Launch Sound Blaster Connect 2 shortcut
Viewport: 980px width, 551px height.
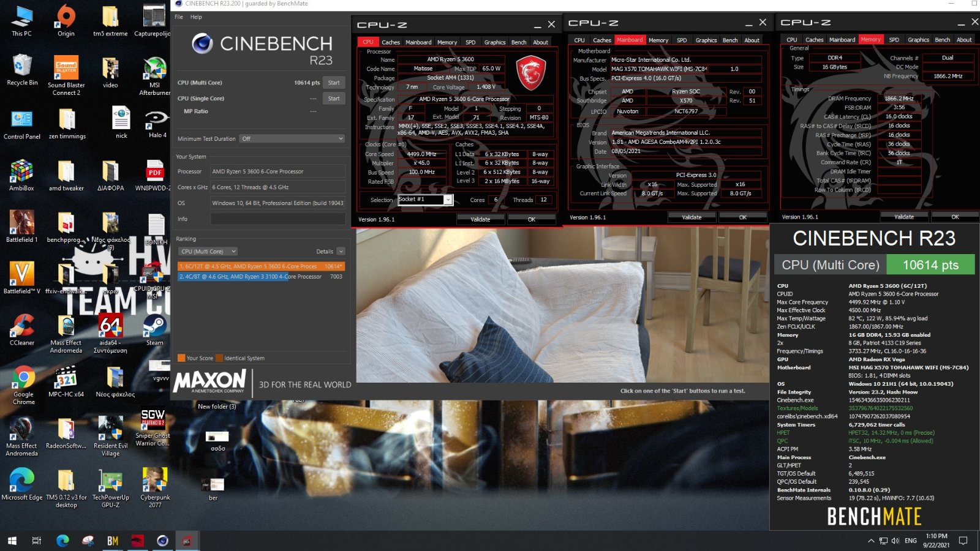(x=66, y=77)
